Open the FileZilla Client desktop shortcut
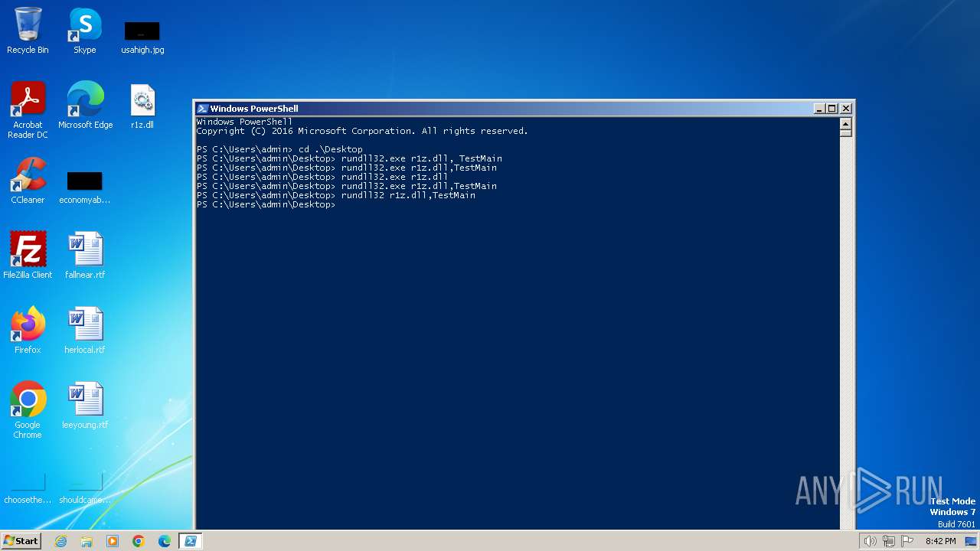Image resolution: width=980 pixels, height=551 pixels. tap(28, 256)
